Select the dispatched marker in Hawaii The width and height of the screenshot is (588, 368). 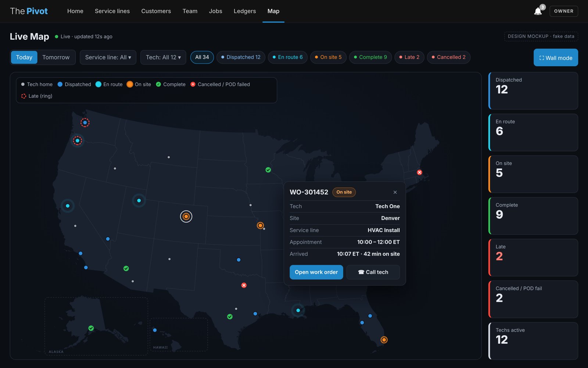tap(155, 330)
